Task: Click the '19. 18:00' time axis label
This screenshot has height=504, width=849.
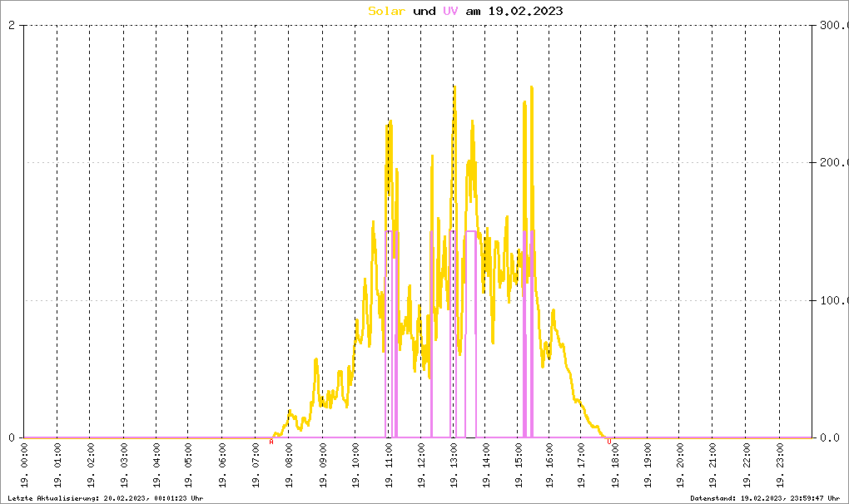Action: pyautogui.click(x=615, y=465)
